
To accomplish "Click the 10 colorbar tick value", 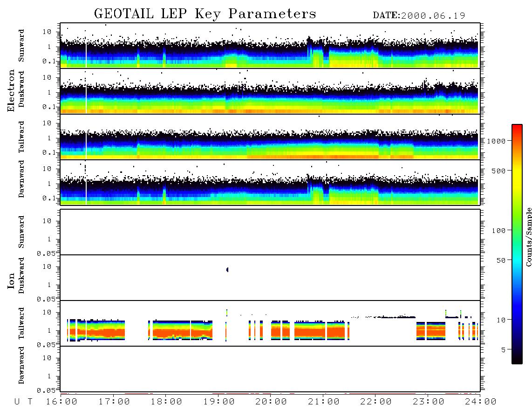I will (501, 320).
